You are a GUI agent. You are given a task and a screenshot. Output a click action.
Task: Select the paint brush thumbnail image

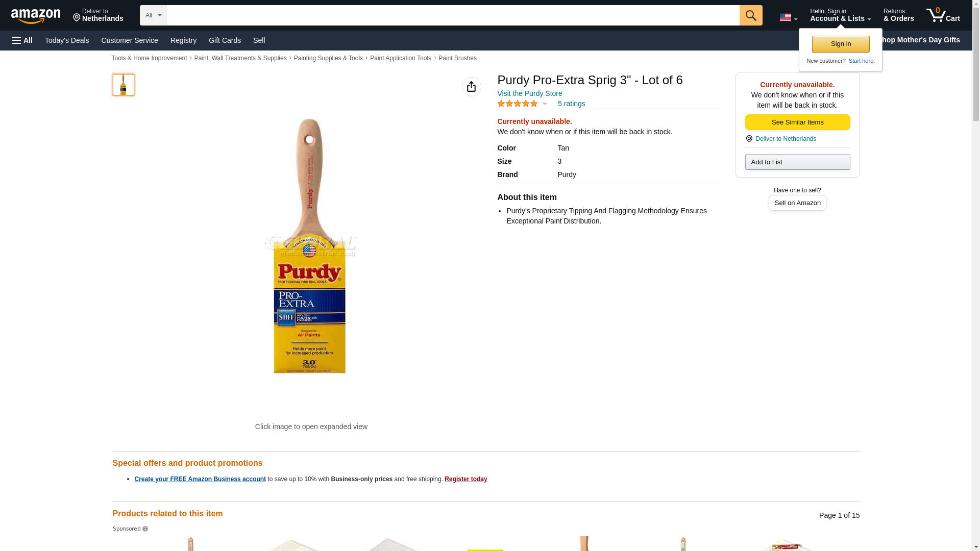pyautogui.click(x=124, y=85)
